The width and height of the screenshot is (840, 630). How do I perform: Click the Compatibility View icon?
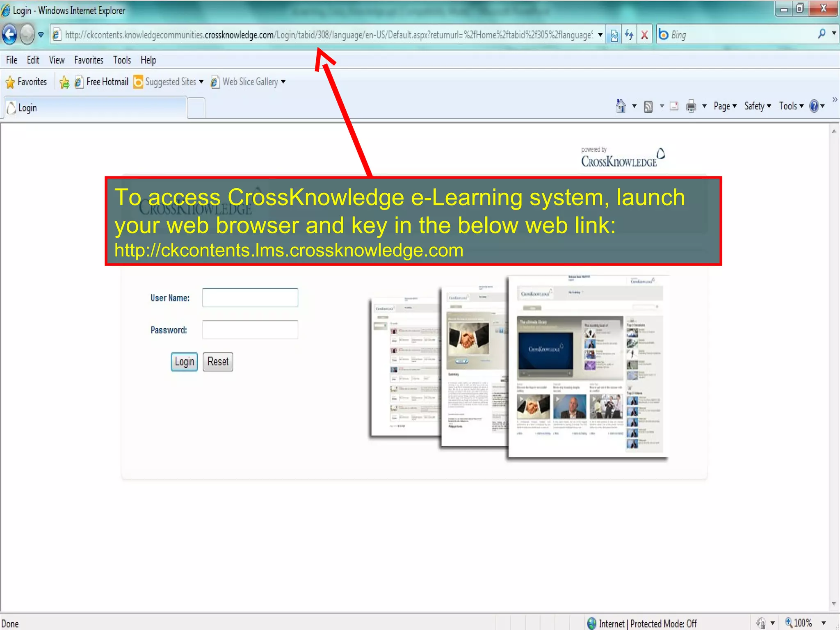(x=614, y=35)
